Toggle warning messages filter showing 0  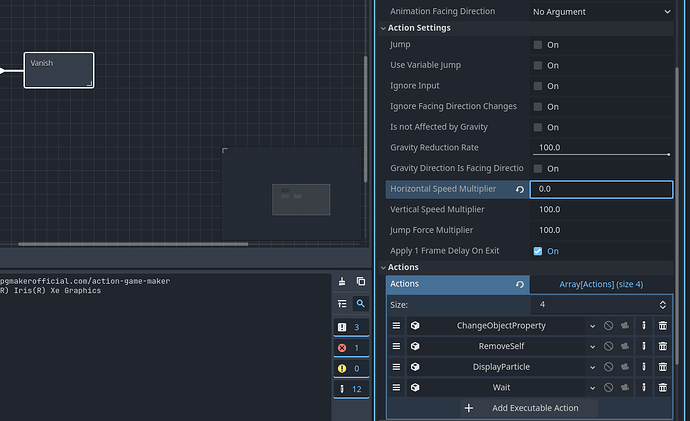pyautogui.click(x=351, y=368)
